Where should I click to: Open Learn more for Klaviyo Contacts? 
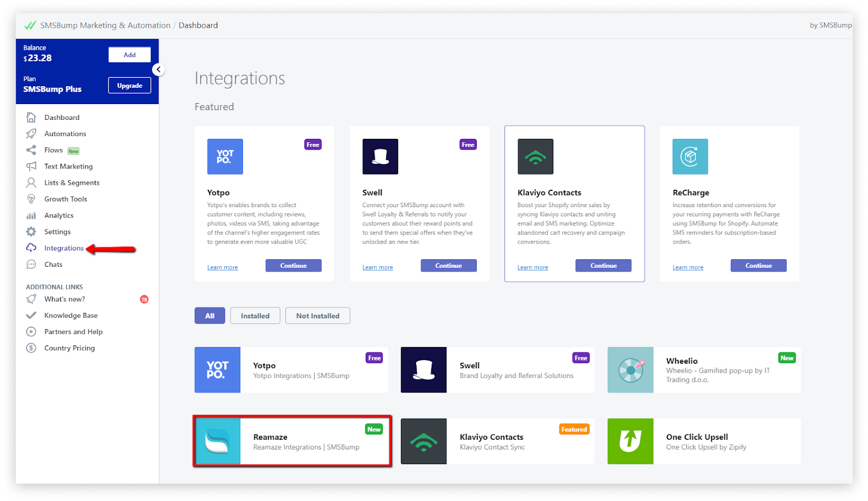pos(533,267)
